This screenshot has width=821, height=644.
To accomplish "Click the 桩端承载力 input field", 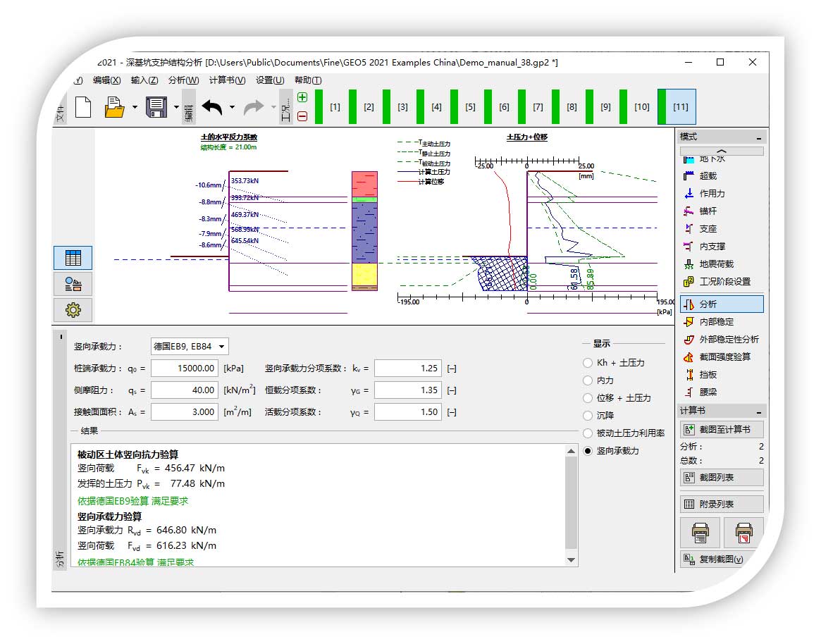I will 185,368.
